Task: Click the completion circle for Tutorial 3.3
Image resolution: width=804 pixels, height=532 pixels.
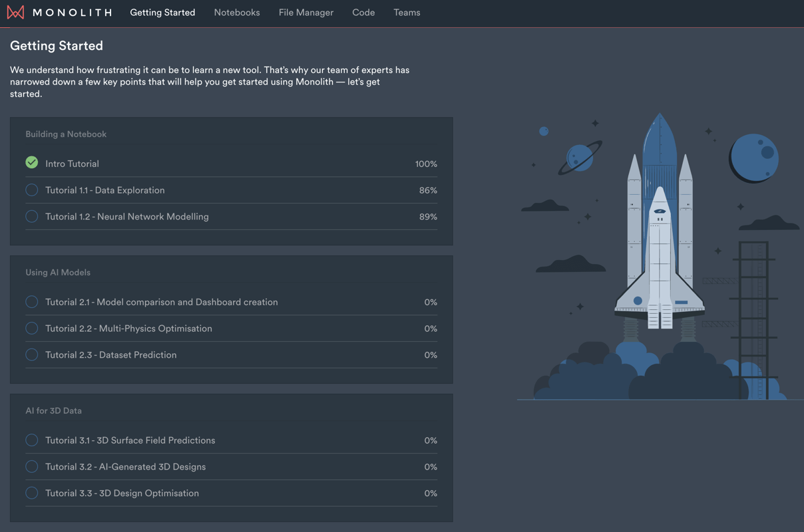Action: click(31, 493)
